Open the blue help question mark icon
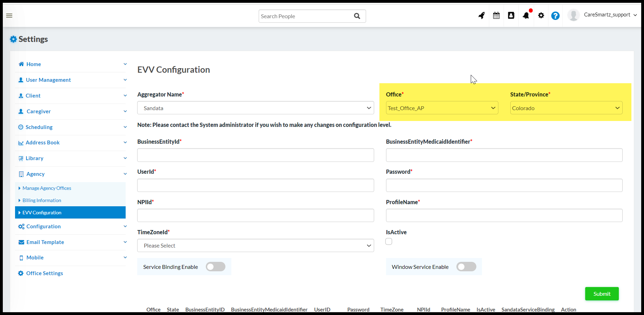644x315 pixels. point(555,16)
